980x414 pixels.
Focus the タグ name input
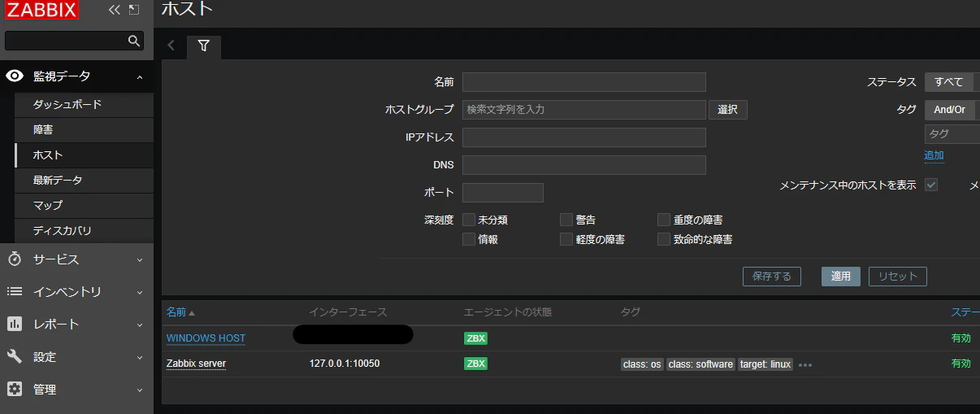(952, 134)
